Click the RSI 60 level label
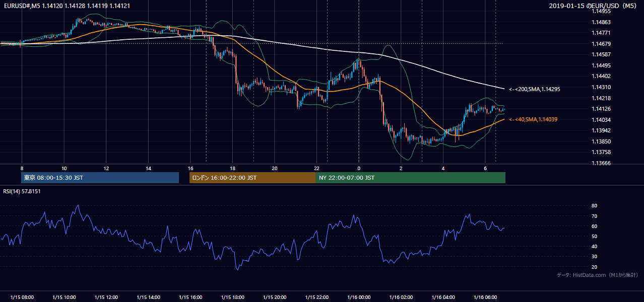The height and width of the screenshot is (302, 644). coord(594,226)
